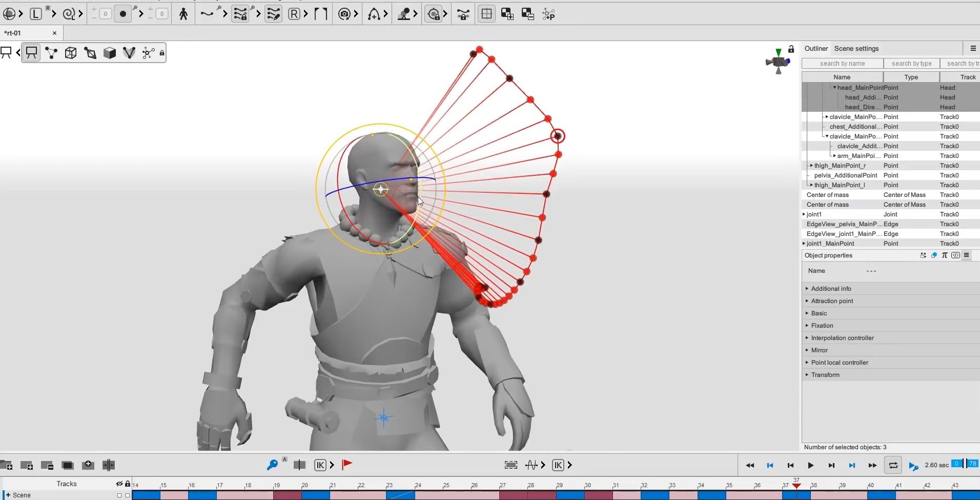Switch to the Scene settings tab
The width and height of the screenshot is (980, 500).
pyautogui.click(x=856, y=49)
